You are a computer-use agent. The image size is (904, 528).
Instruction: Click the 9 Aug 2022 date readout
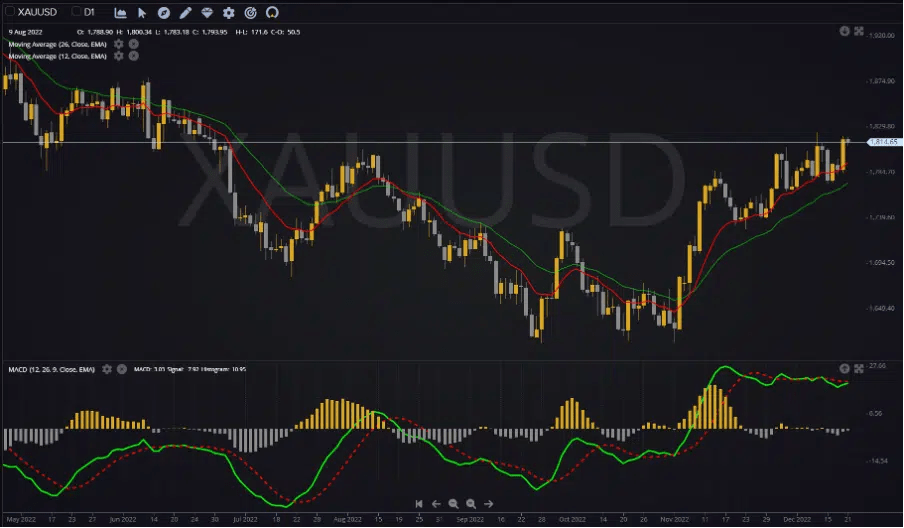click(25, 32)
